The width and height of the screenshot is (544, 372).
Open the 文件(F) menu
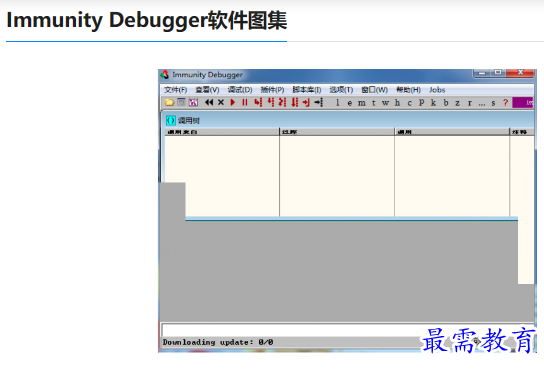176,90
